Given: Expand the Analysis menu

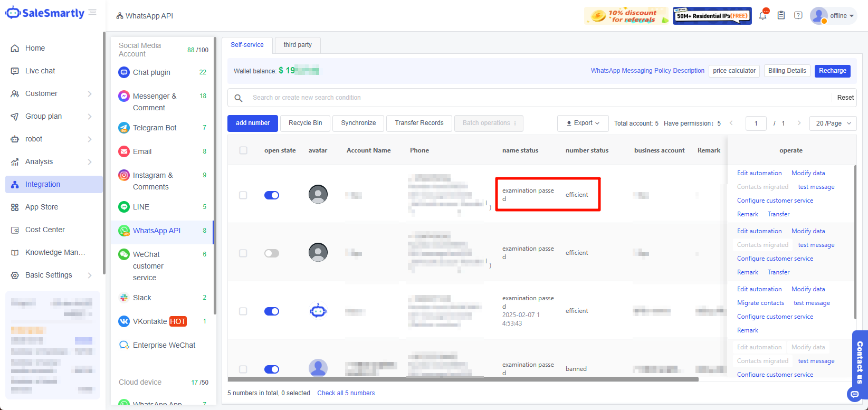Looking at the screenshot, I should click(90, 161).
